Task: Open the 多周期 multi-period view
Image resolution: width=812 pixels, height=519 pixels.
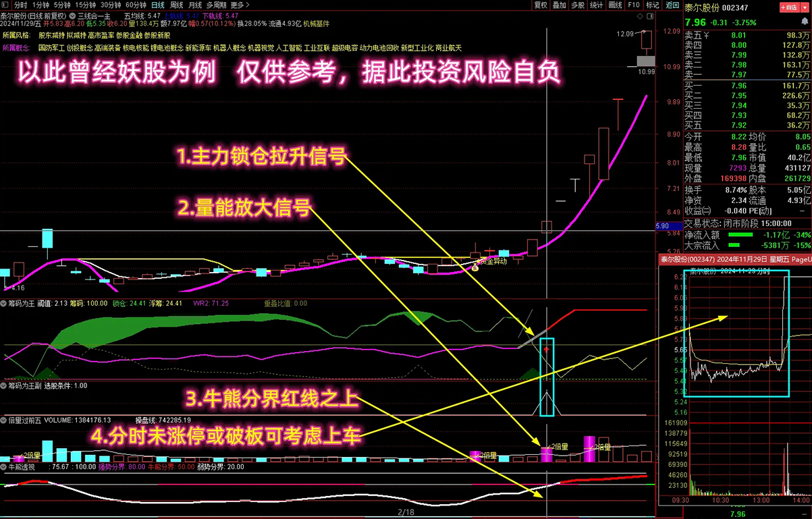Action: tap(216, 5)
